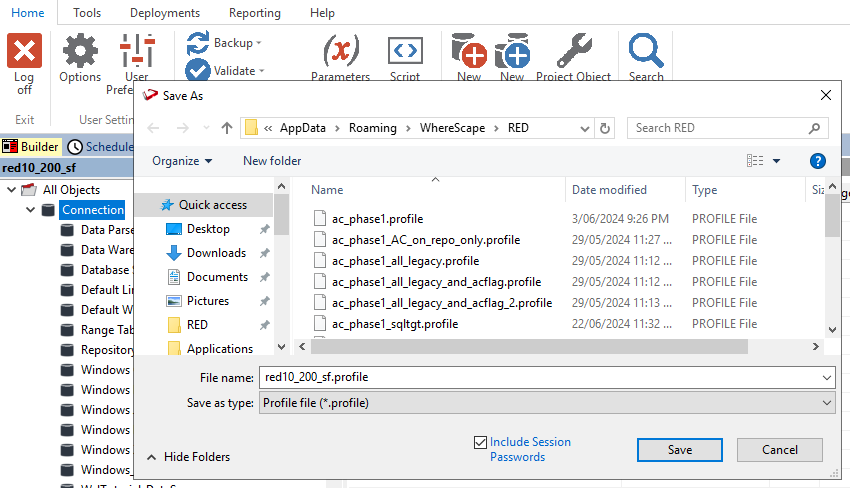
Task: Open the Save As help icon
Action: pyautogui.click(x=817, y=161)
